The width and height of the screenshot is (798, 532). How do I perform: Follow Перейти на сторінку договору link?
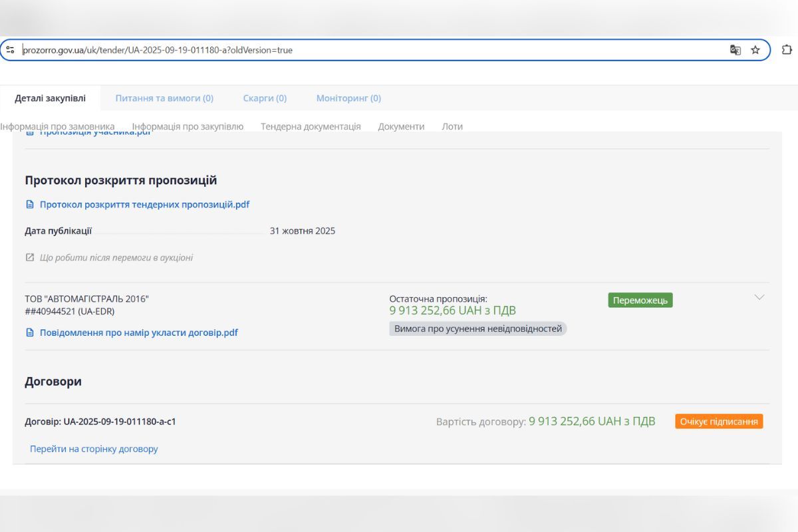[94, 449]
